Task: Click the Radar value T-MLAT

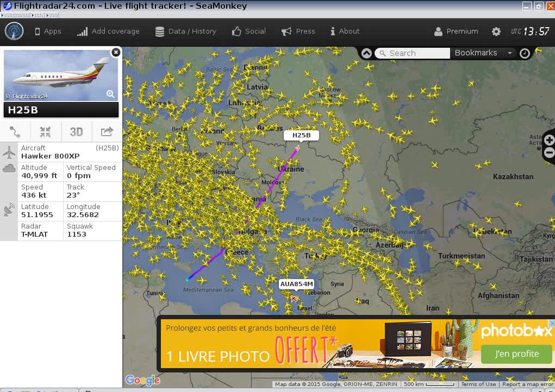Action: click(x=34, y=235)
